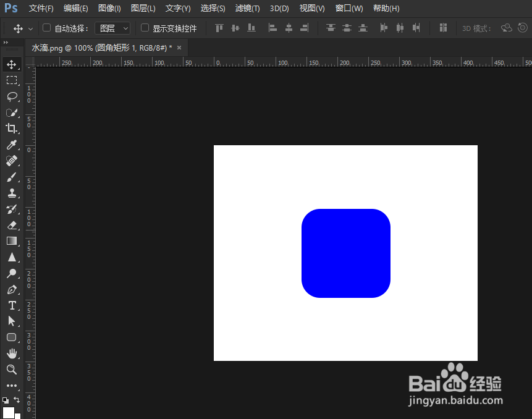
Task: Expand the toolbox double-arrow toggle
Action: [6, 43]
